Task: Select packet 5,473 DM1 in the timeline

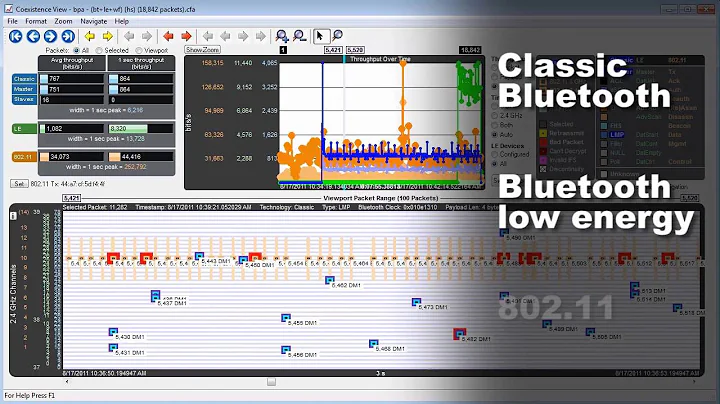Action: pos(416,302)
